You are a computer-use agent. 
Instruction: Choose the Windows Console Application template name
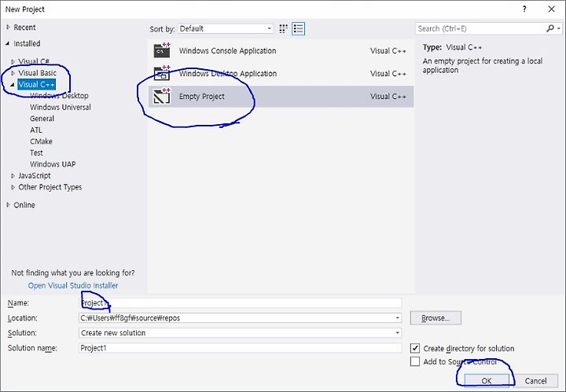pos(227,51)
